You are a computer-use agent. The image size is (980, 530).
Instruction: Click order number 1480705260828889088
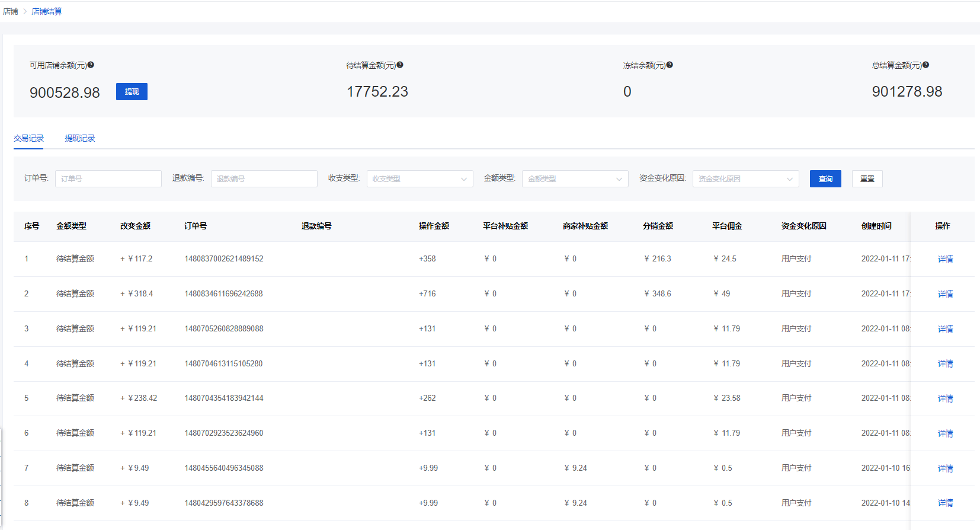pos(224,328)
